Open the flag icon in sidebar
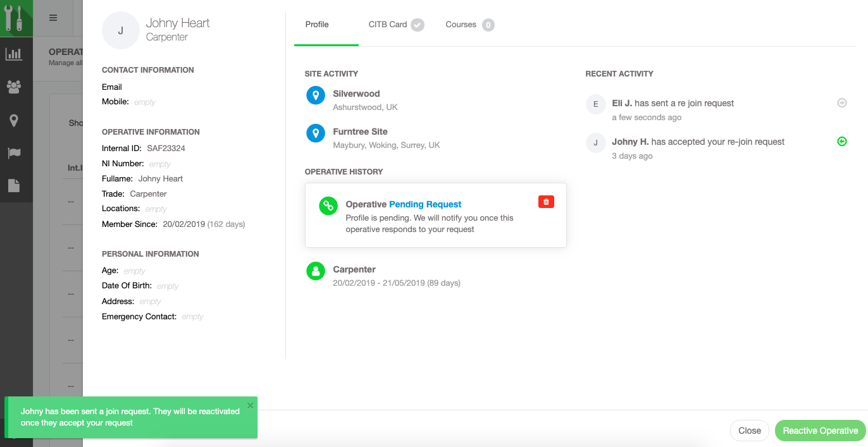 [13, 153]
